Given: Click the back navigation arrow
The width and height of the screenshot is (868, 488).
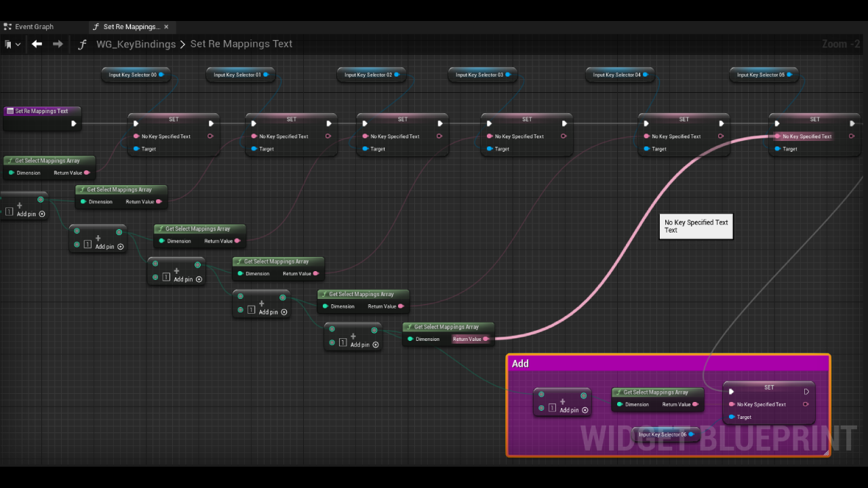Looking at the screenshot, I should click(x=37, y=44).
